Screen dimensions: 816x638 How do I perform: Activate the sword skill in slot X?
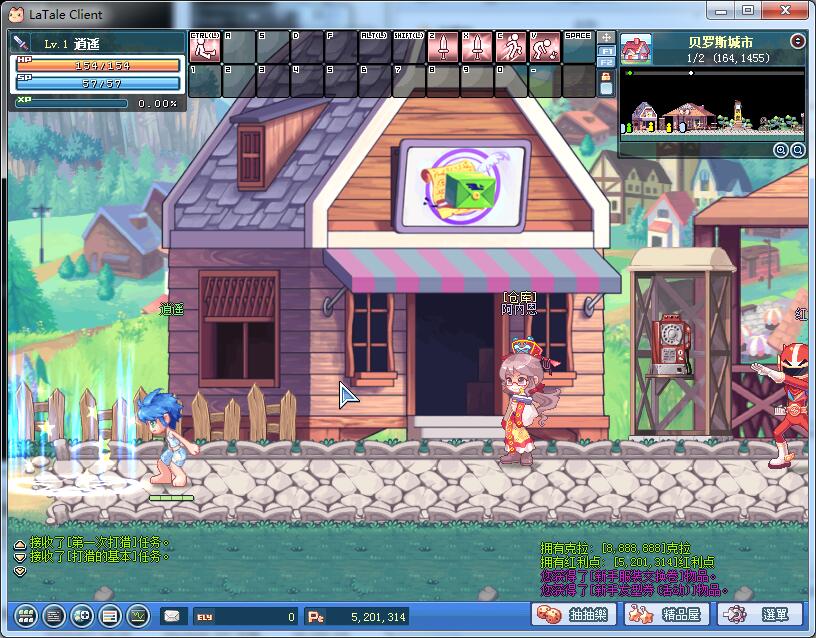click(x=476, y=47)
